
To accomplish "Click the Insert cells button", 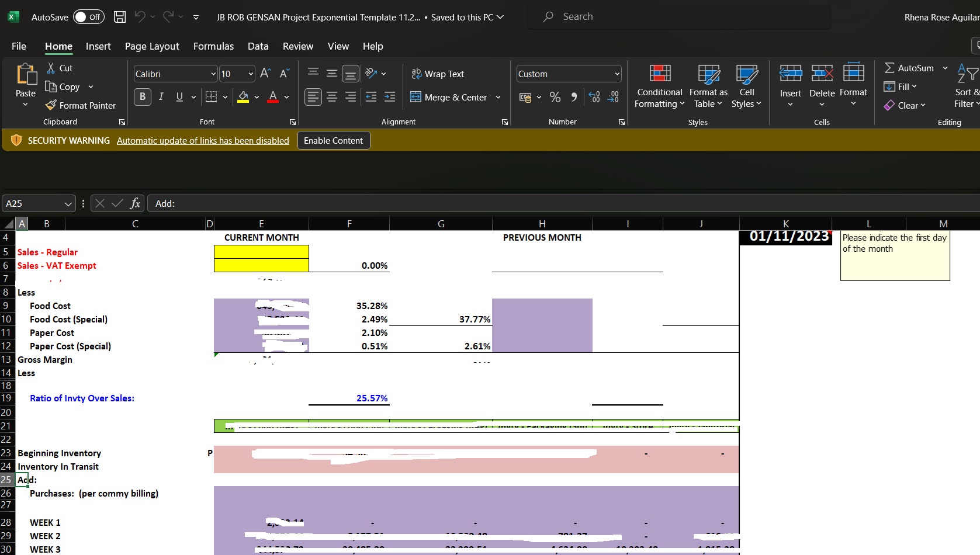I will tap(790, 85).
